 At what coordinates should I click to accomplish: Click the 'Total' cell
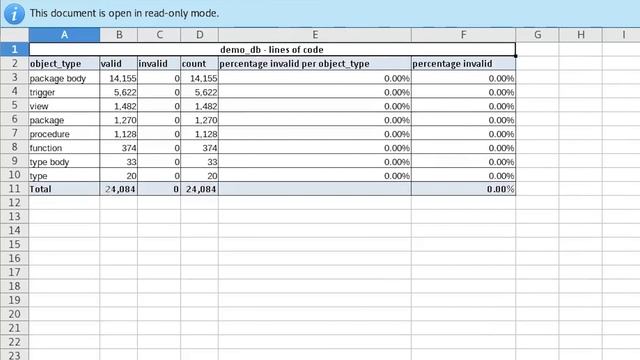pos(64,189)
